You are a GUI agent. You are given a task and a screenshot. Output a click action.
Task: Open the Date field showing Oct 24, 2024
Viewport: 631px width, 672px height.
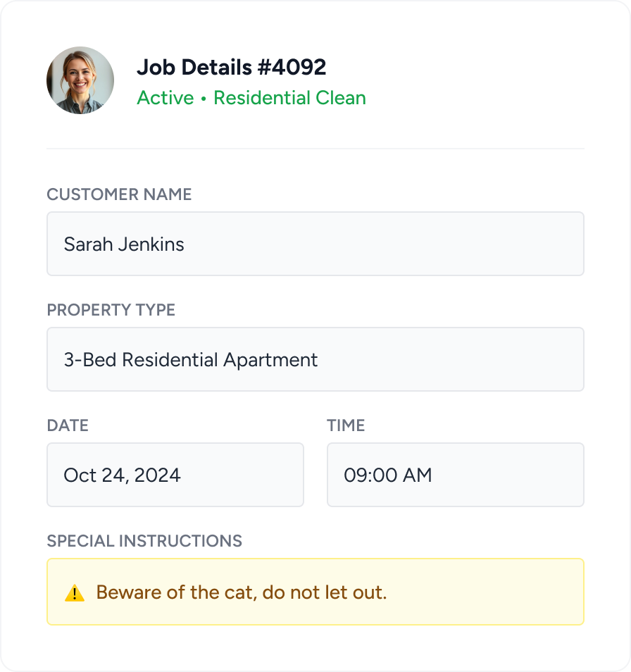[x=175, y=475]
